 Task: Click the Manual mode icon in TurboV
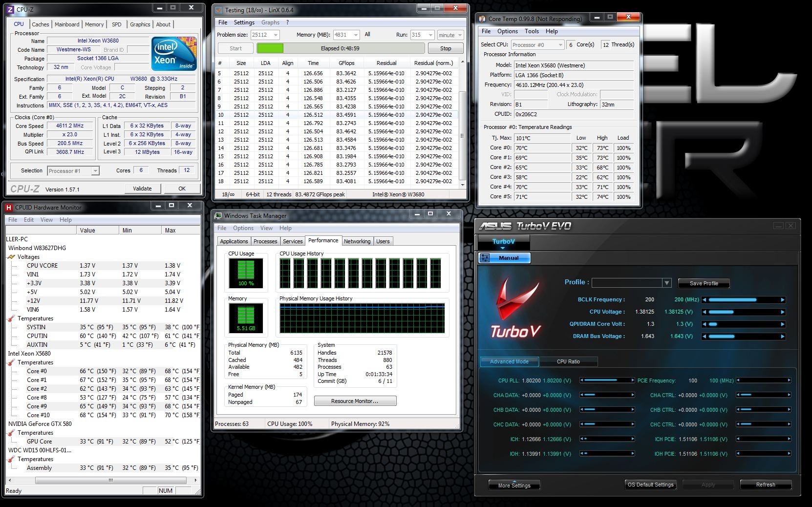coord(485,258)
